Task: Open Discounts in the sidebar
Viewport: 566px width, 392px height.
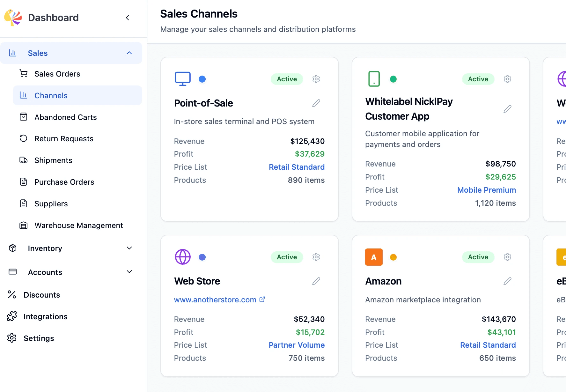Action: pyautogui.click(x=71, y=295)
